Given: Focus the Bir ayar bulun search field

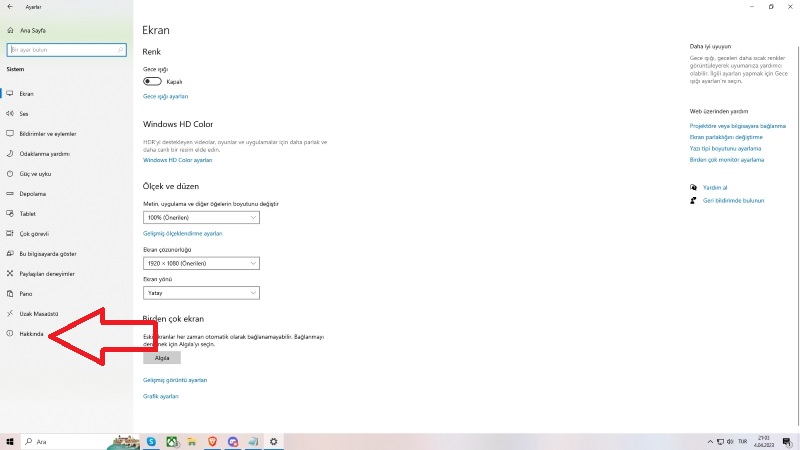Looking at the screenshot, I should (x=66, y=50).
